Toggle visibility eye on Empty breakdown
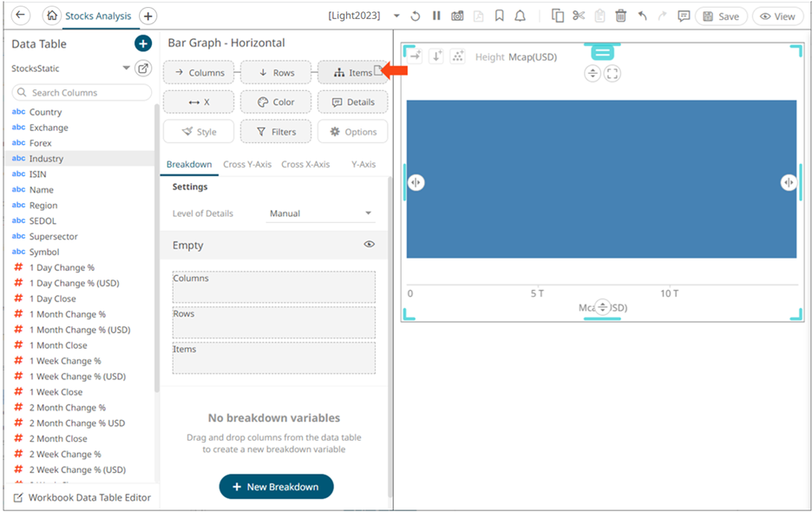 [x=369, y=245]
